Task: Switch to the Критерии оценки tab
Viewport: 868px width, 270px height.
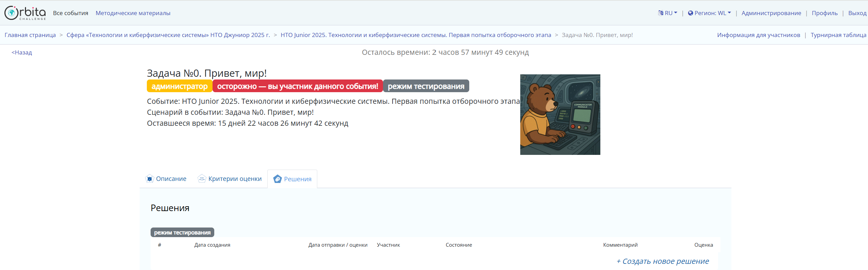Action: (x=235, y=179)
